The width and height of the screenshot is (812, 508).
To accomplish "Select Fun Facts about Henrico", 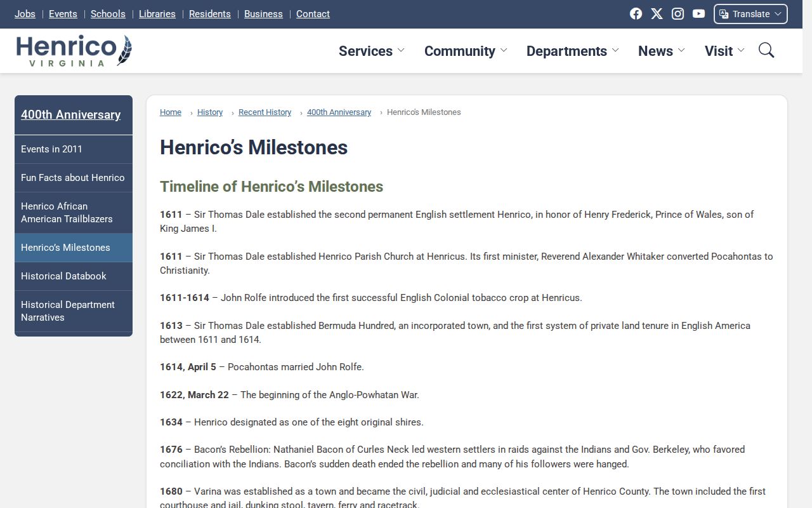I will [x=74, y=178].
